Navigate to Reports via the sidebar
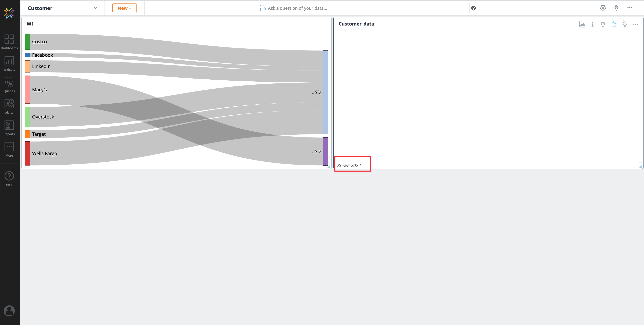Viewport: 644px width, 325px height. (x=9, y=128)
